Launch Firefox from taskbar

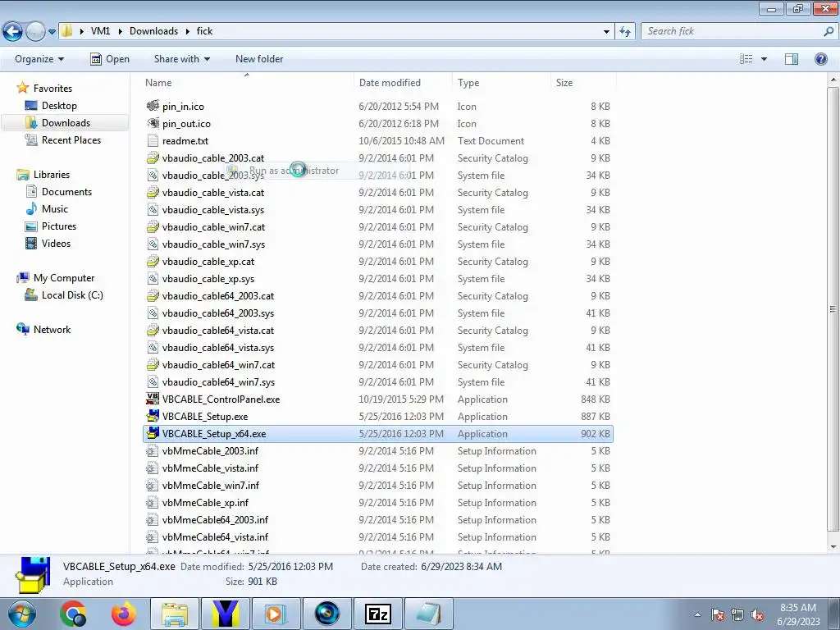123,614
